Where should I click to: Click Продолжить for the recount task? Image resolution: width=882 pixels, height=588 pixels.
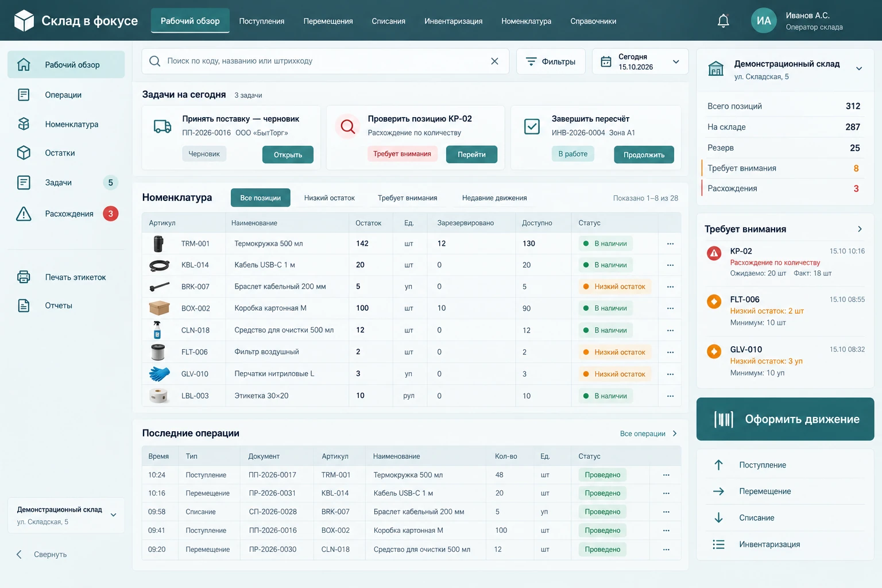644,154
